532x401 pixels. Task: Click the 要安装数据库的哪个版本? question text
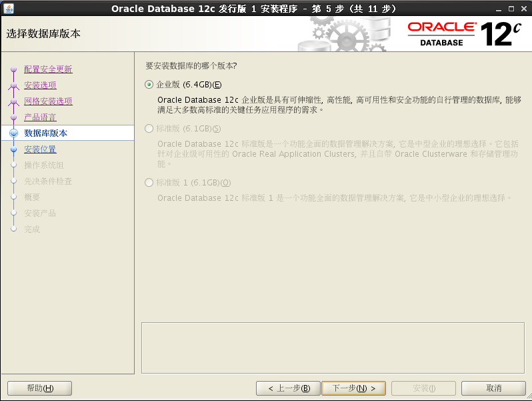pyautogui.click(x=191, y=65)
